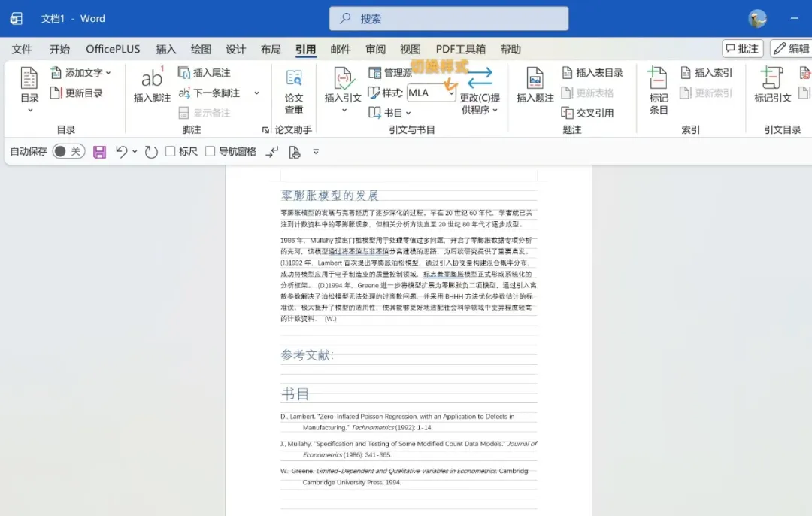Switch to the View (视图) tab
812x516 pixels.
tap(411, 49)
